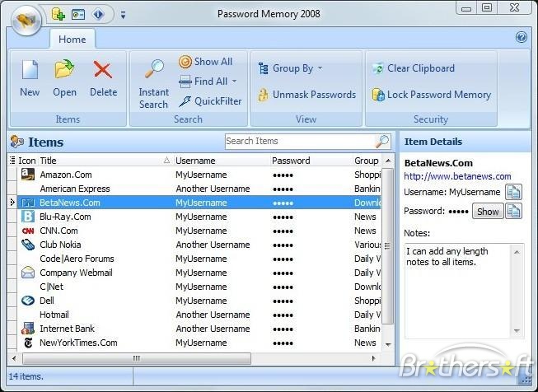Open the http://www.betanews.com link

[457, 176]
